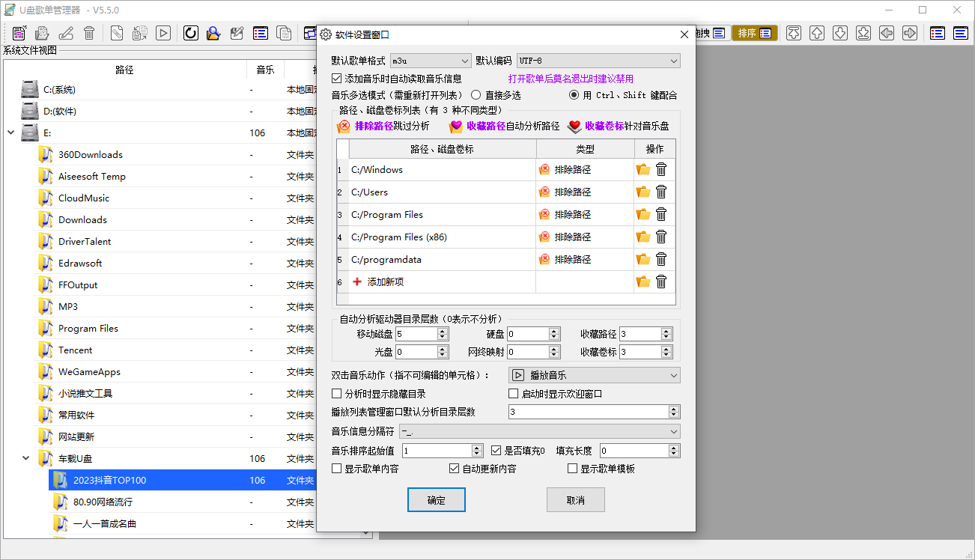
Task: Click the refresh icon in the toolbar
Action: coord(190,33)
